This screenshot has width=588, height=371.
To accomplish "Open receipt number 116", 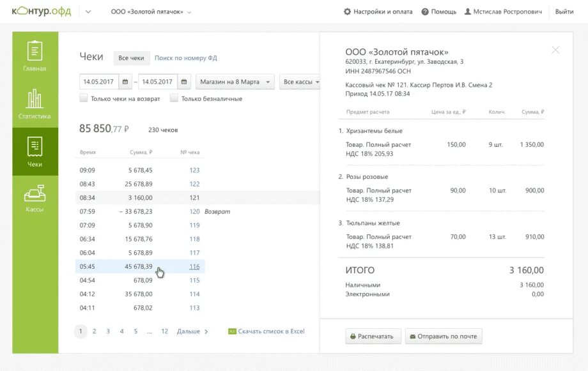I will tap(195, 266).
